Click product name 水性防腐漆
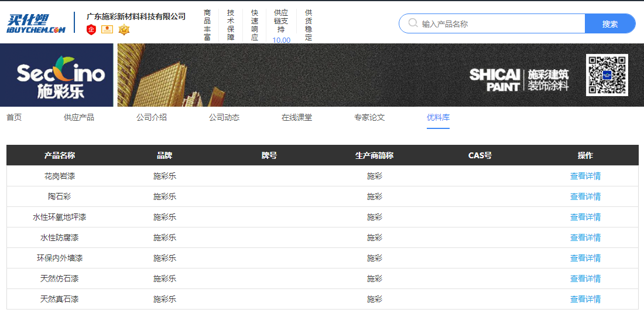This screenshot has height=316, width=644. pyautogui.click(x=60, y=238)
